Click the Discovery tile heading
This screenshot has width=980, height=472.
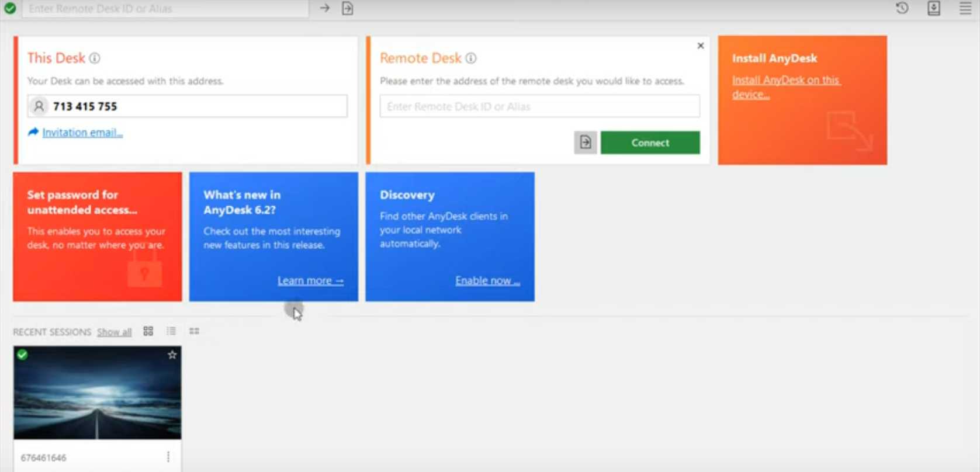(407, 195)
